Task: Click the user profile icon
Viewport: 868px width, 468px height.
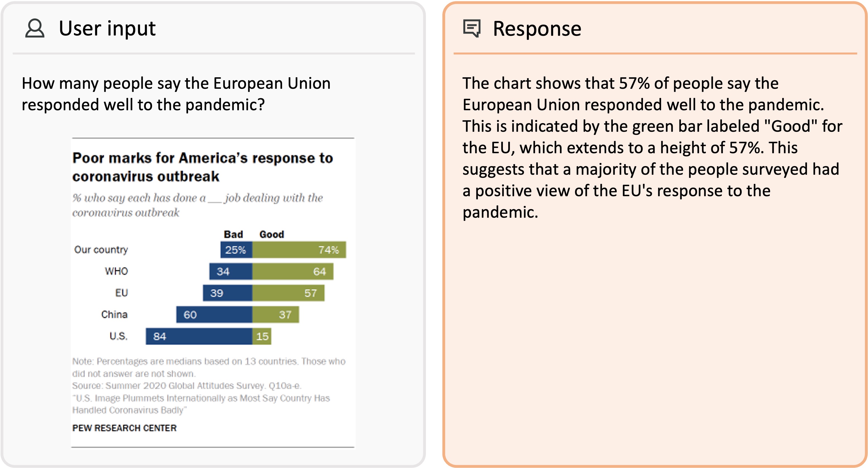Action: [35, 28]
